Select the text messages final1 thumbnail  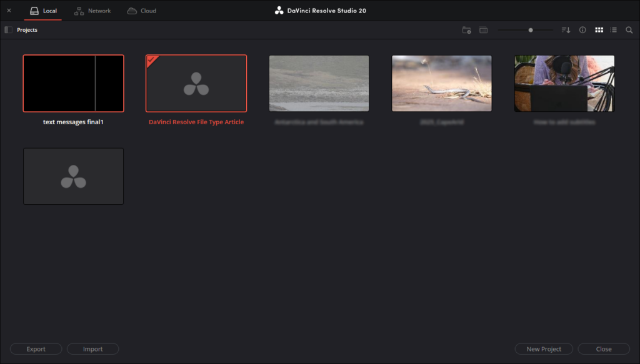pyautogui.click(x=74, y=83)
